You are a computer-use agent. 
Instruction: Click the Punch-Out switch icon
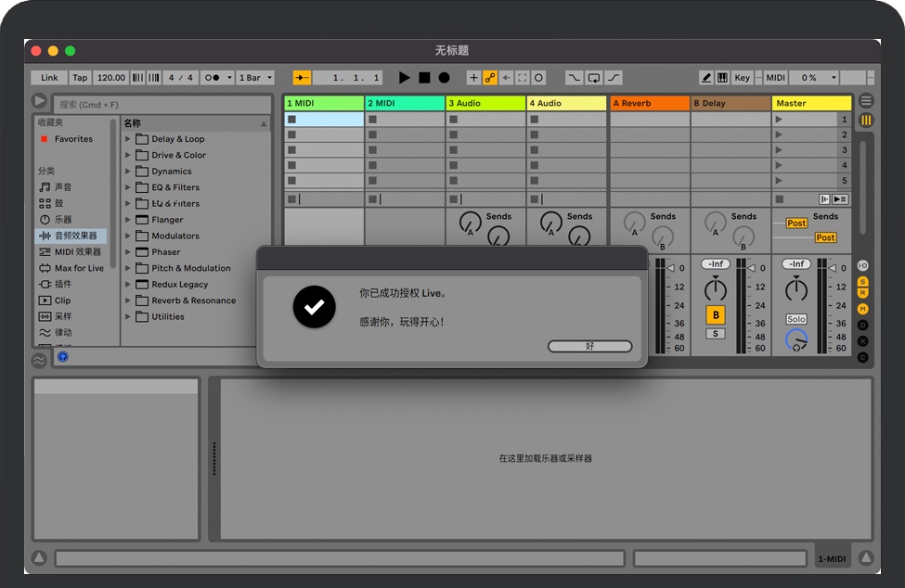coord(614,77)
